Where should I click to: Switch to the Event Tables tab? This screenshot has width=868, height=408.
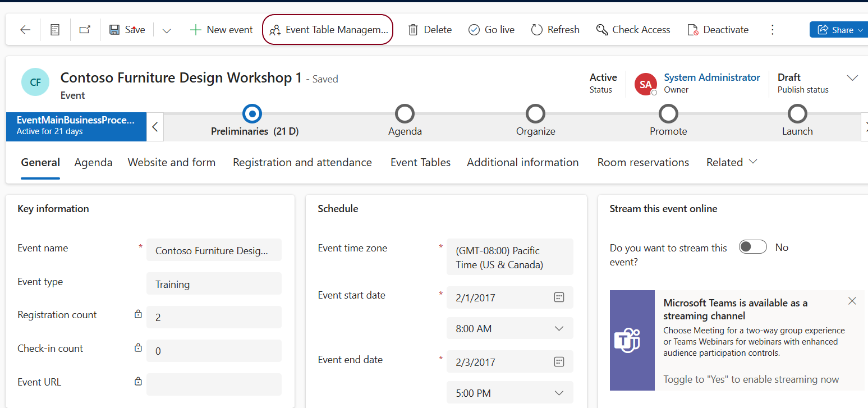[x=421, y=162]
